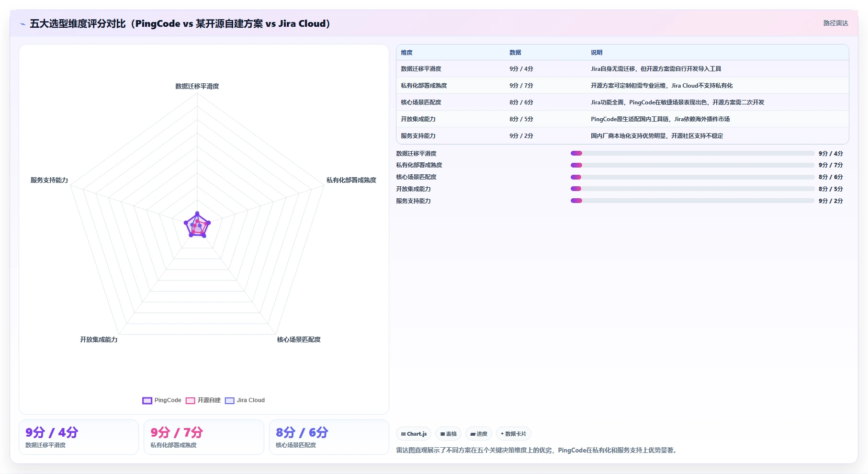Click the 服务支持能力 label in the progress list
The height and width of the screenshot is (474, 868).
413,201
